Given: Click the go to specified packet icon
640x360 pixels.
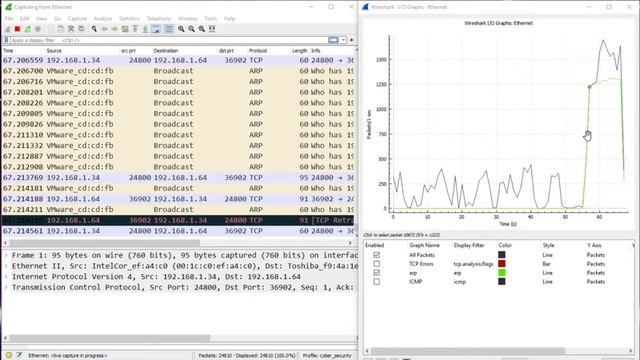Looking at the screenshot, I should coord(125,29).
